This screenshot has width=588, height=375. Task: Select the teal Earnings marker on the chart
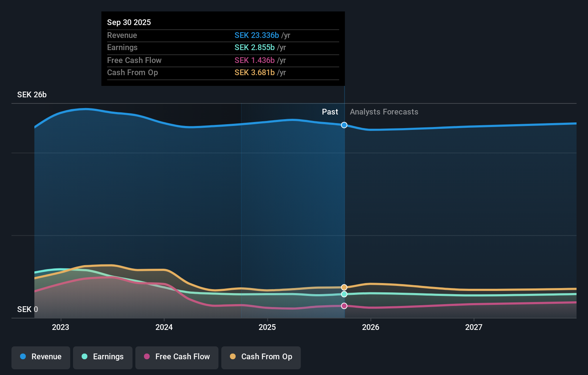coord(344,294)
